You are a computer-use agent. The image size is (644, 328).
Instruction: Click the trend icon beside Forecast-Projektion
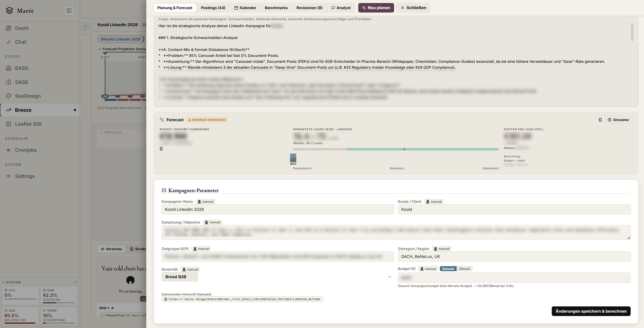point(100,49)
